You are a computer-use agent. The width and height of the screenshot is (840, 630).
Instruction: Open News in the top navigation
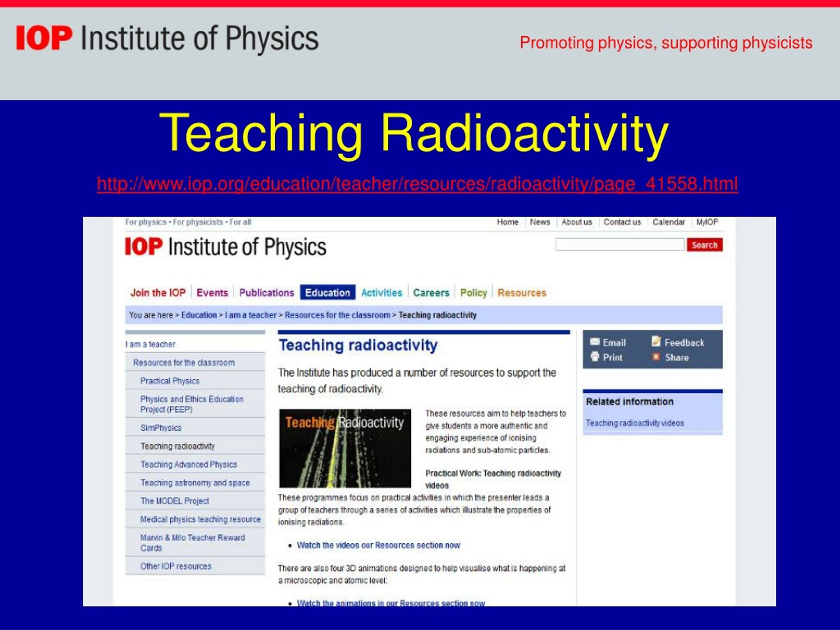(540, 222)
